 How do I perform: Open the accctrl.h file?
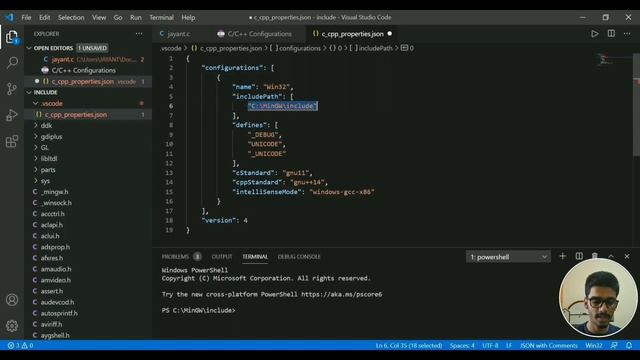pyautogui.click(x=88, y=214)
